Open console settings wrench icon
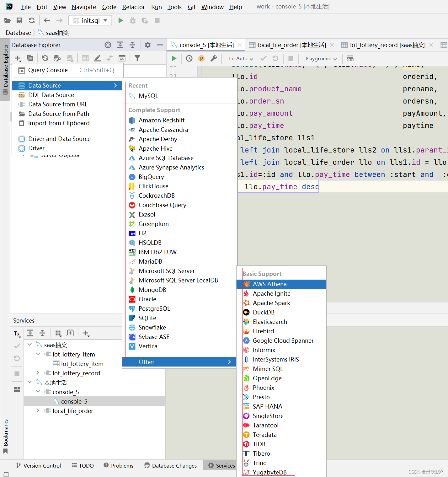The image size is (448, 477). (x=214, y=58)
